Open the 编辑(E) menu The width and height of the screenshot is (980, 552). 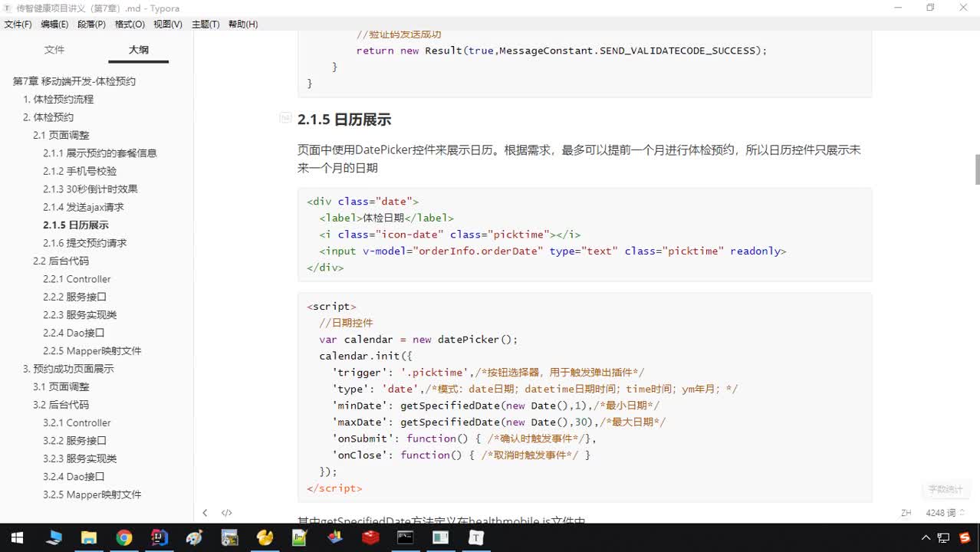pos(54,25)
